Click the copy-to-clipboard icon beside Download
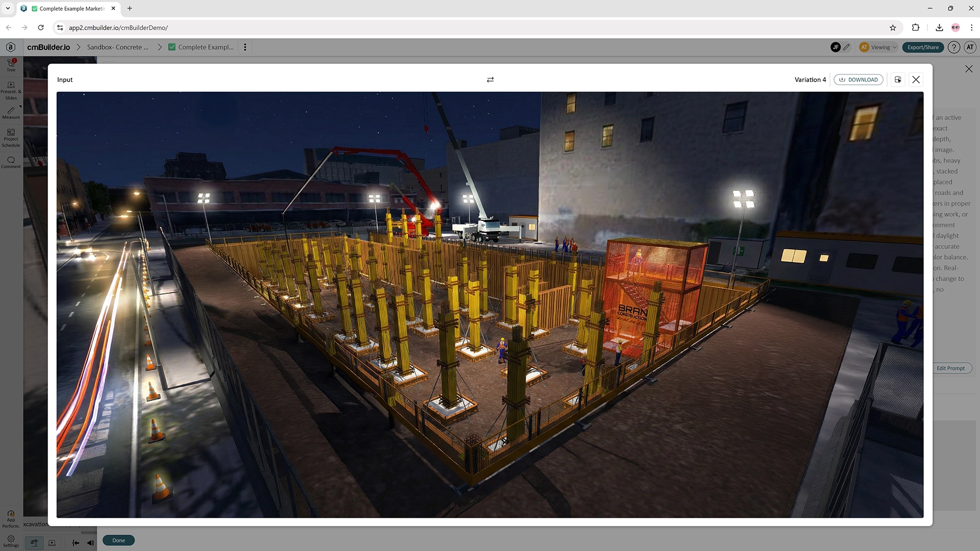 point(898,80)
